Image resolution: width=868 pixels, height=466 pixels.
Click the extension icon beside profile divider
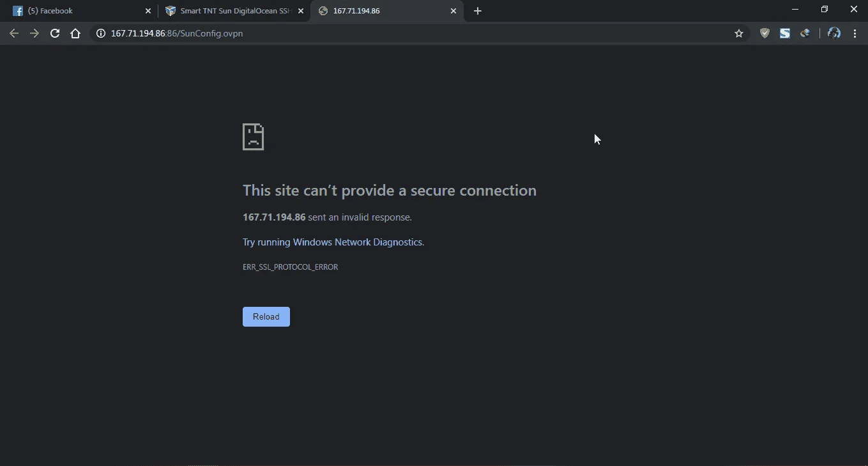tap(805, 33)
